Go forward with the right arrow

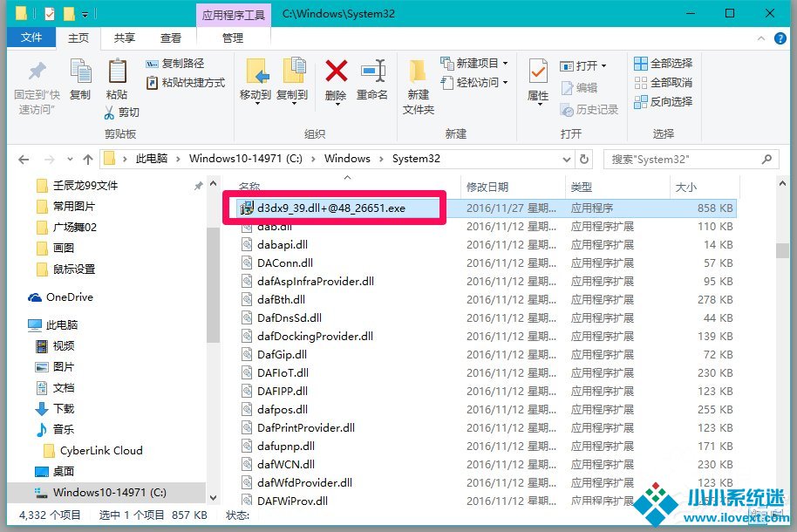pos(50,160)
